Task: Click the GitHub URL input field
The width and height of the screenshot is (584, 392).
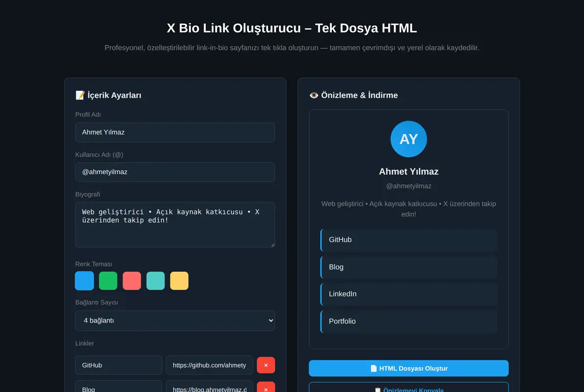Action: [x=210, y=365]
